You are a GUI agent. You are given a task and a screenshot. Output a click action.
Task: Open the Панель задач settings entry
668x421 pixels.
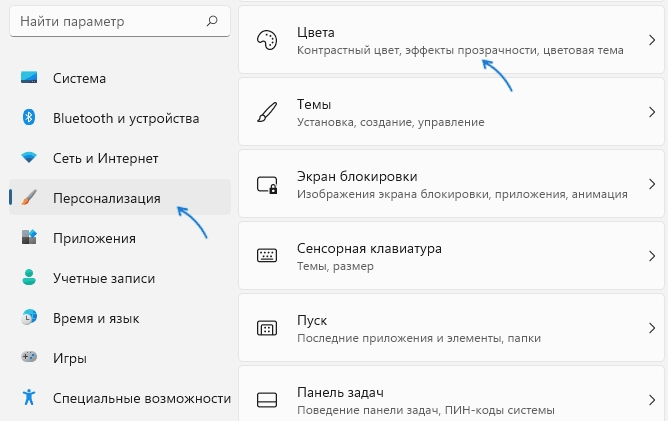(451, 394)
